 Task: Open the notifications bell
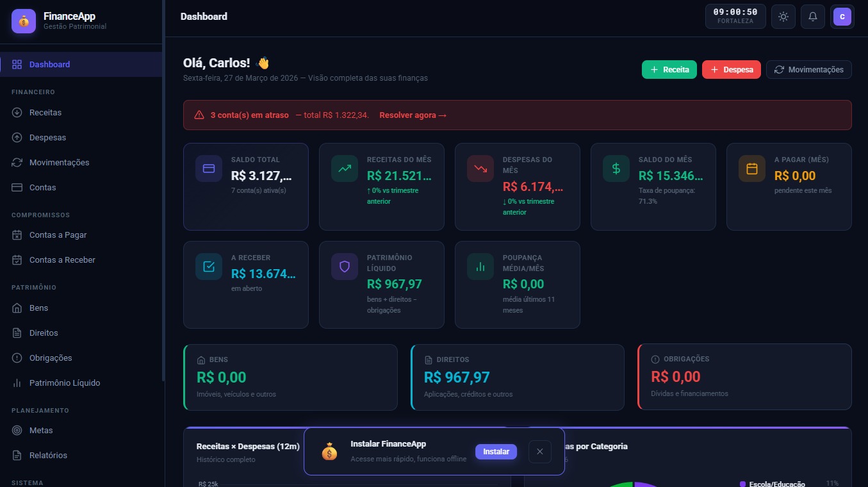(x=812, y=17)
